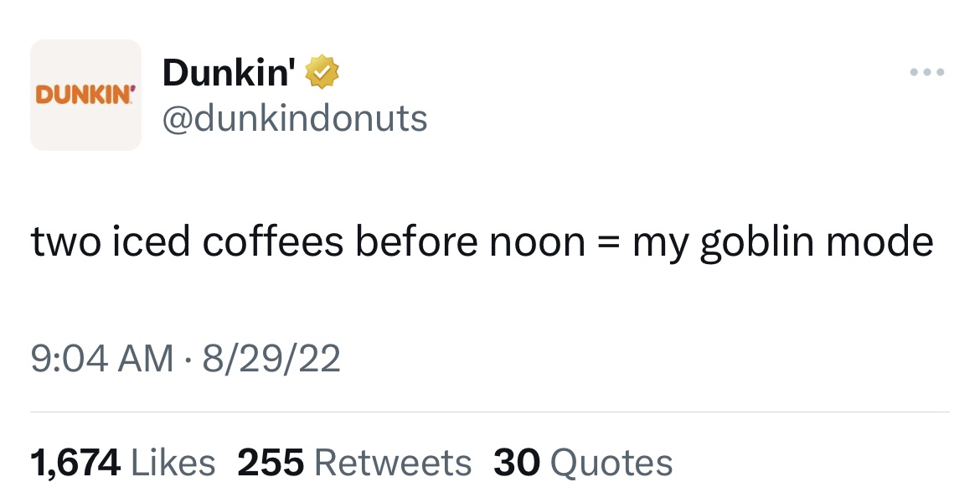Click the equals sign in the tweet
Image resolution: width=980 pixels, height=503 pixels.
click(x=609, y=243)
